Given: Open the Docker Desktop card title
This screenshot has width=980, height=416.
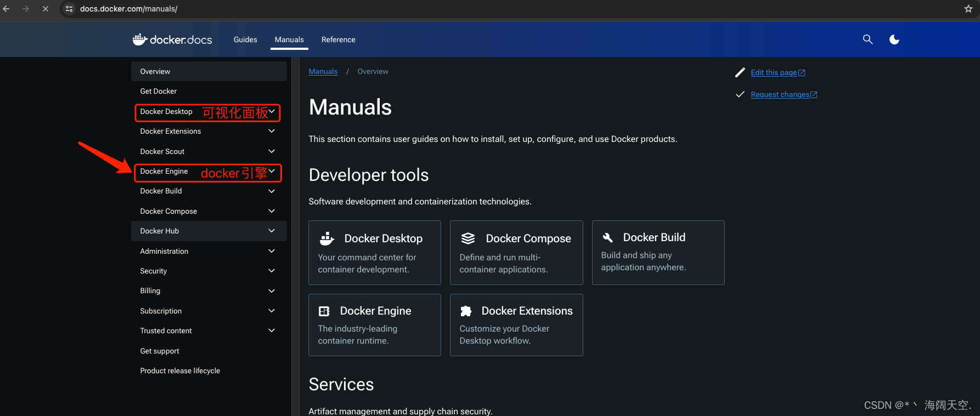Looking at the screenshot, I should tap(384, 238).
